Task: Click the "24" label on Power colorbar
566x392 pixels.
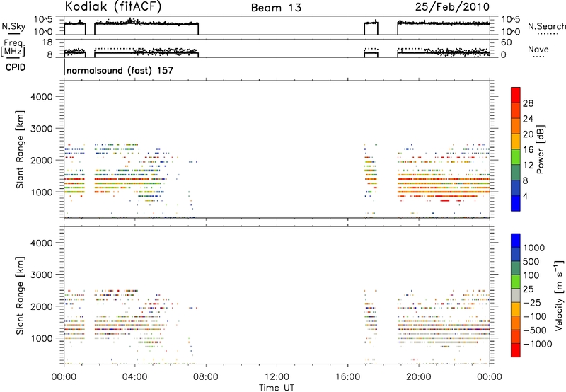Action: tap(528, 119)
